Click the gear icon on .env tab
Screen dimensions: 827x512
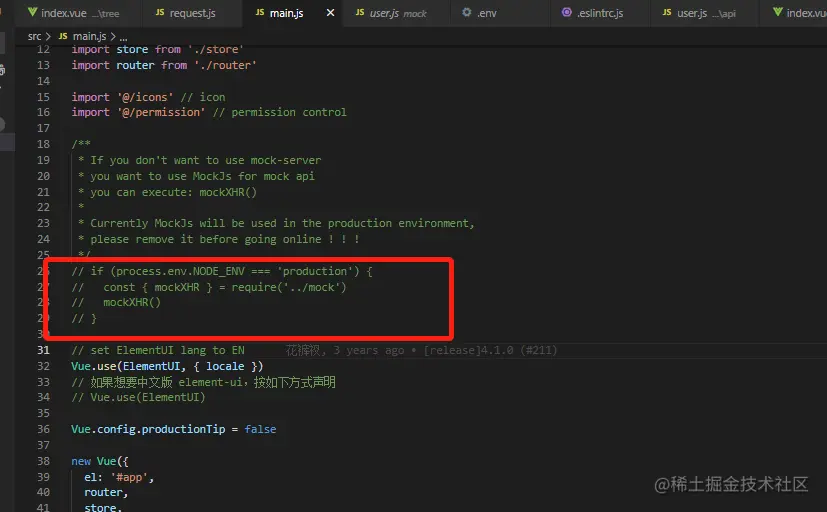[x=467, y=12]
